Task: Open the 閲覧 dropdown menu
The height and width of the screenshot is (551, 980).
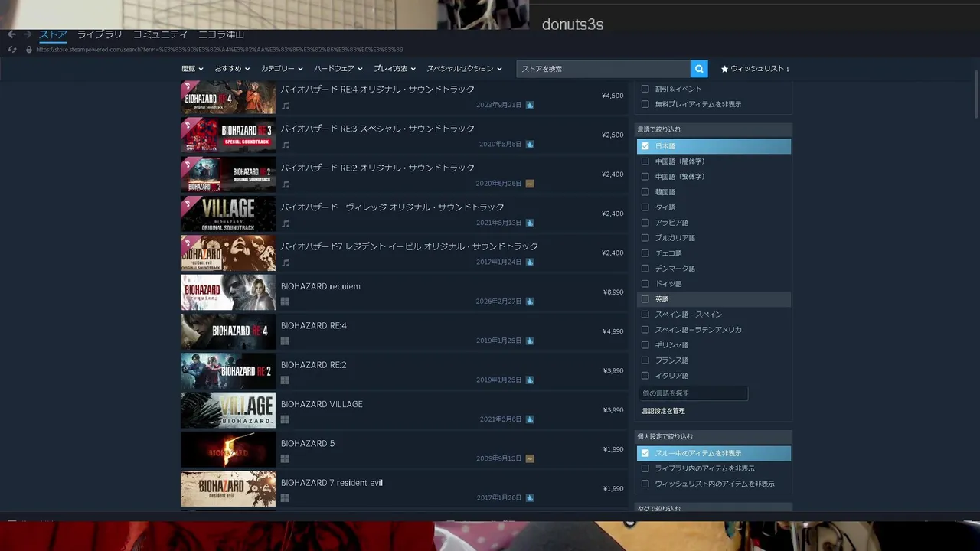Action: click(192, 69)
